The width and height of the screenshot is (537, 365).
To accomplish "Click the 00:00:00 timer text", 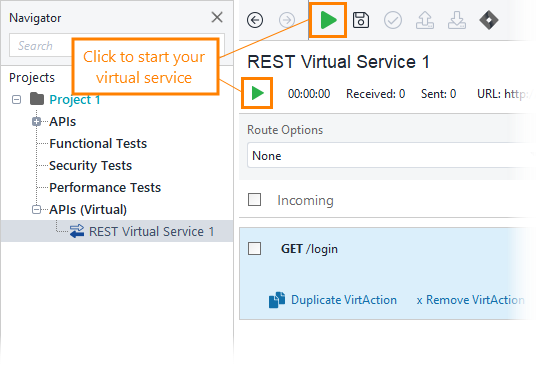I will coord(309,94).
